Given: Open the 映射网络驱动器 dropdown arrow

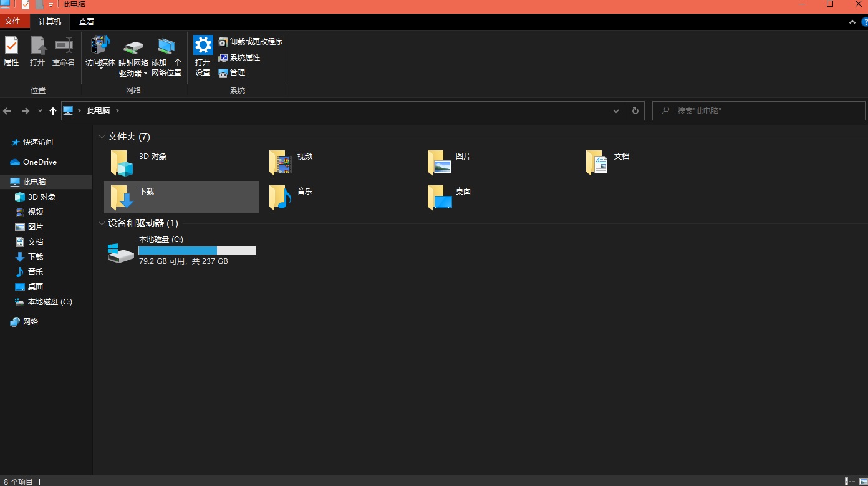Looking at the screenshot, I should tap(145, 74).
